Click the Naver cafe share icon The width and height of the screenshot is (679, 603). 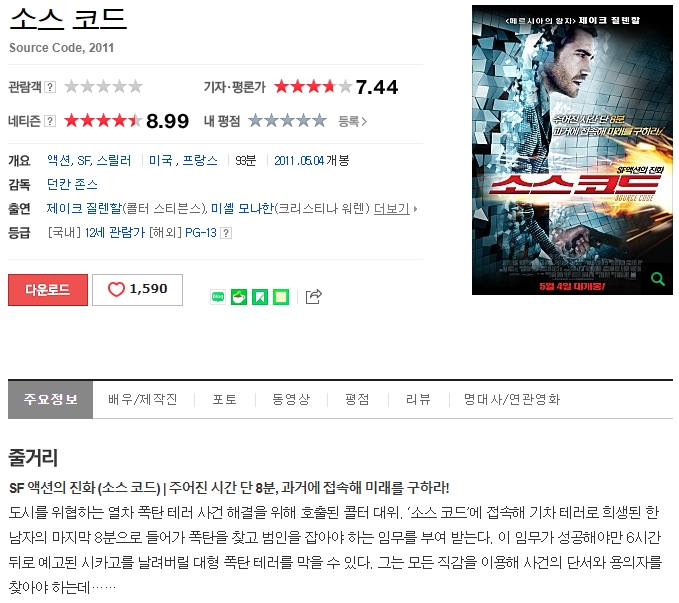pos(239,297)
